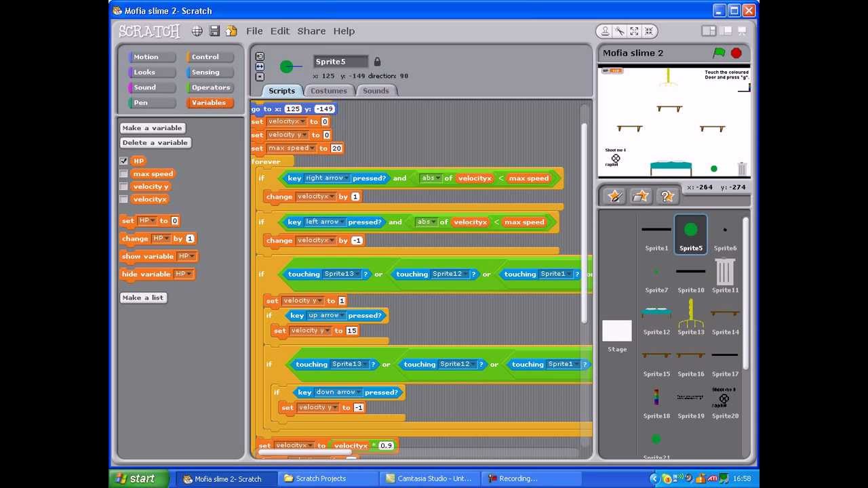The height and width of the screenshot is (488, 868).
Task: Open the Operators blocks category
Action: tap(210, 87)
